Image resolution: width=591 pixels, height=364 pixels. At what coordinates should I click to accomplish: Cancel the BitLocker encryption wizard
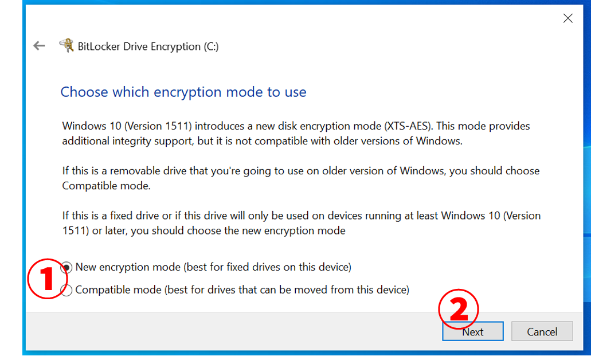542,331
